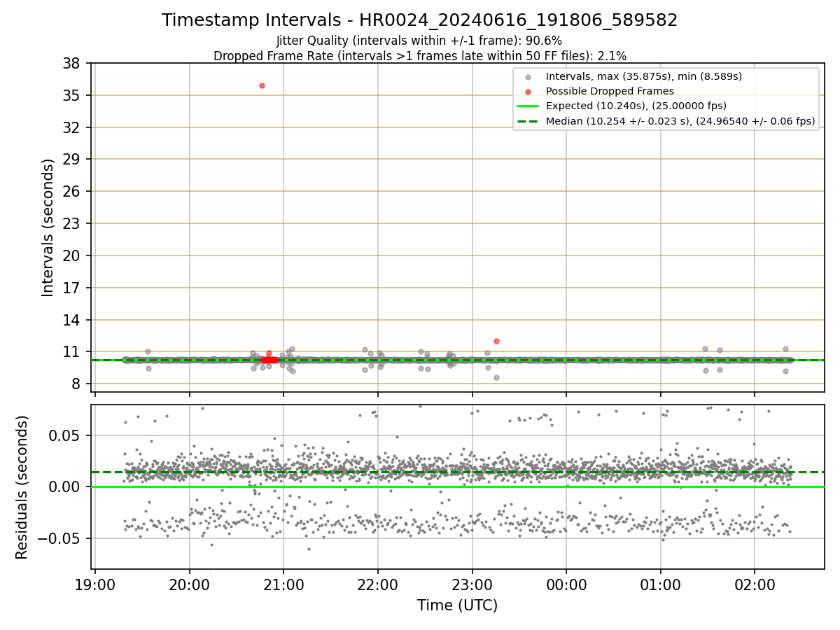Click the plot title HR0024_20240616_191806_589582
Image resolution: width=840 pixels, height=630 pixels.
click(420, 20)
